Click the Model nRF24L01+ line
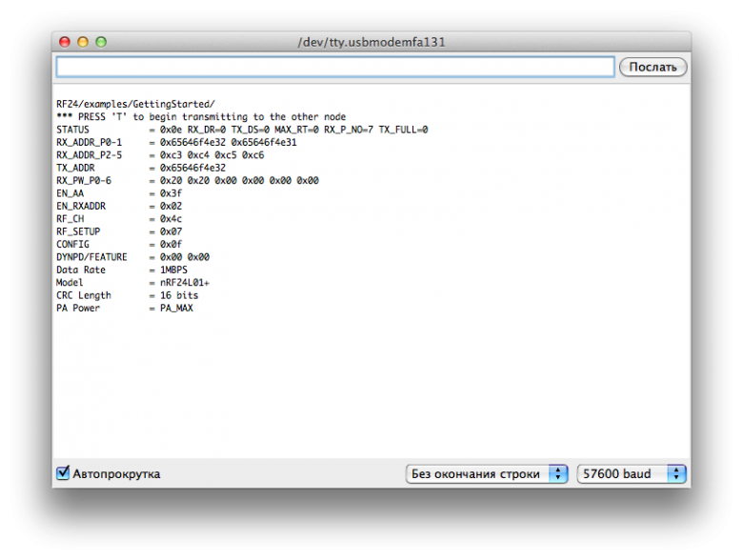This screenshot has height=560, width=743. pyautogui.click(x=132, y=283)
